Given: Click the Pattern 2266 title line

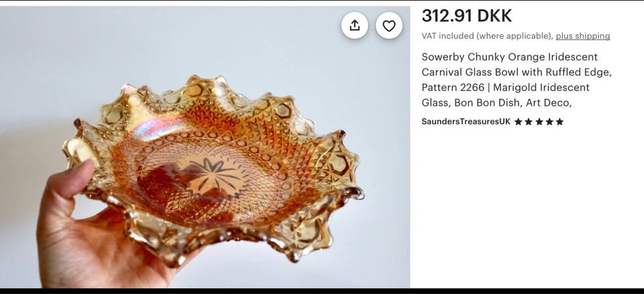Looking at the screenshot, I should [x=505, y=87].
